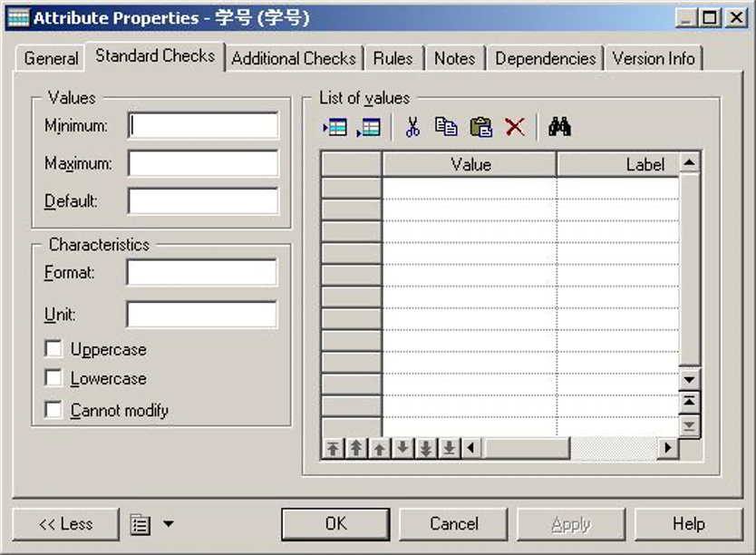Confirm with the OK button

pos(335,524)
